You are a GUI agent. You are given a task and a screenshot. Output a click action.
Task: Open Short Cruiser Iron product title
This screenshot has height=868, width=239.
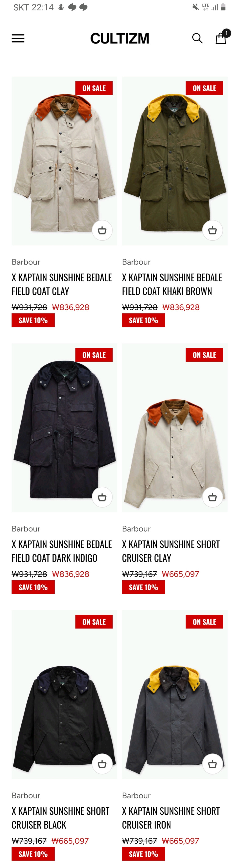171,817
